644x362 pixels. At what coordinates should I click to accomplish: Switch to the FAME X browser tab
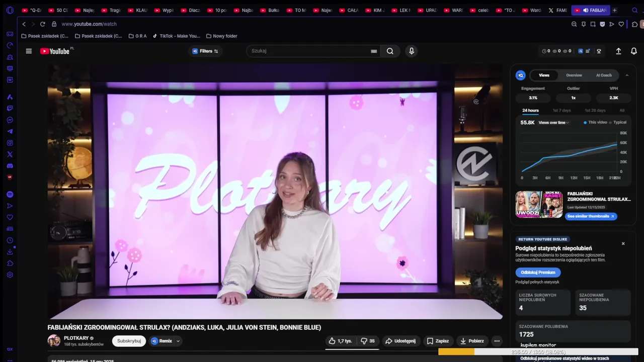[x=557, y=10]
